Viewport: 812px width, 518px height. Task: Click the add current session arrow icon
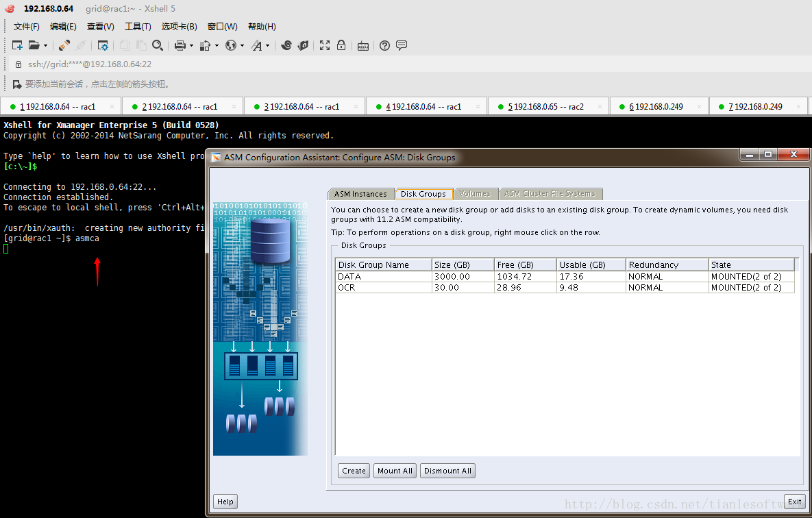[x=17, y=84]
